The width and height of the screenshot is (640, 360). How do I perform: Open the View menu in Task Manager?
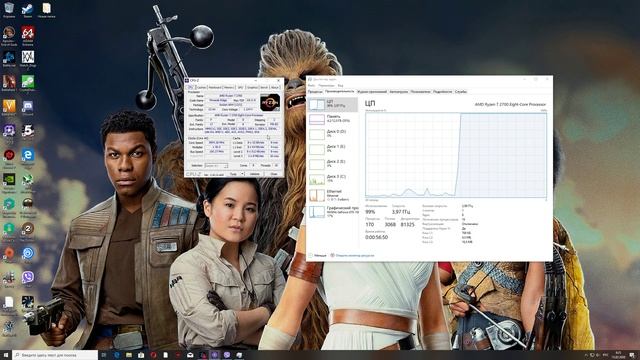[340, 86]
